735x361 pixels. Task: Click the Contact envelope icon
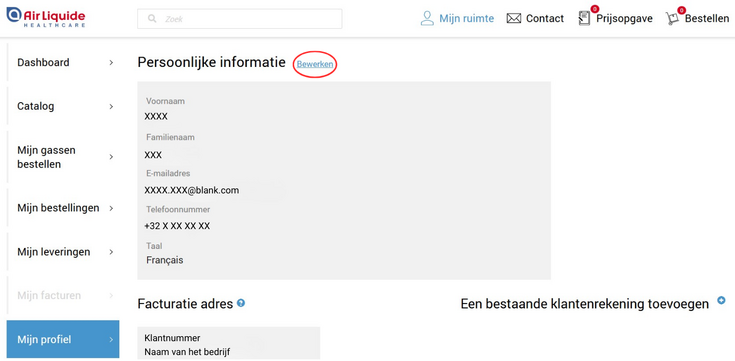click(x=514, y=18)
